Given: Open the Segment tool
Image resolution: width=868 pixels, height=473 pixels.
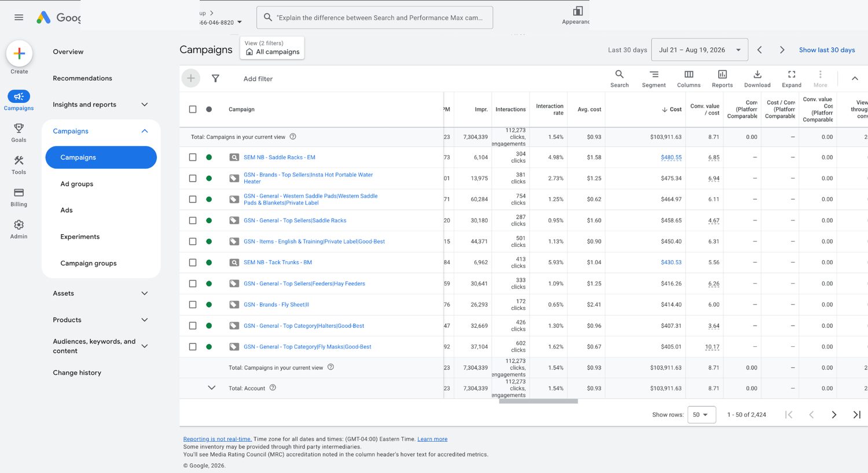Looking at the screenshot, I should pyautogui.click(x=654, y=79).
